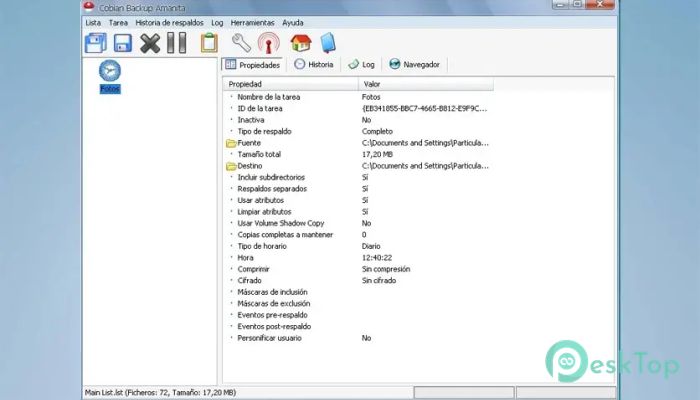Select the Tipo de horario row
The width and height of the screenshot is (700, 400).
tap(358, 246)
